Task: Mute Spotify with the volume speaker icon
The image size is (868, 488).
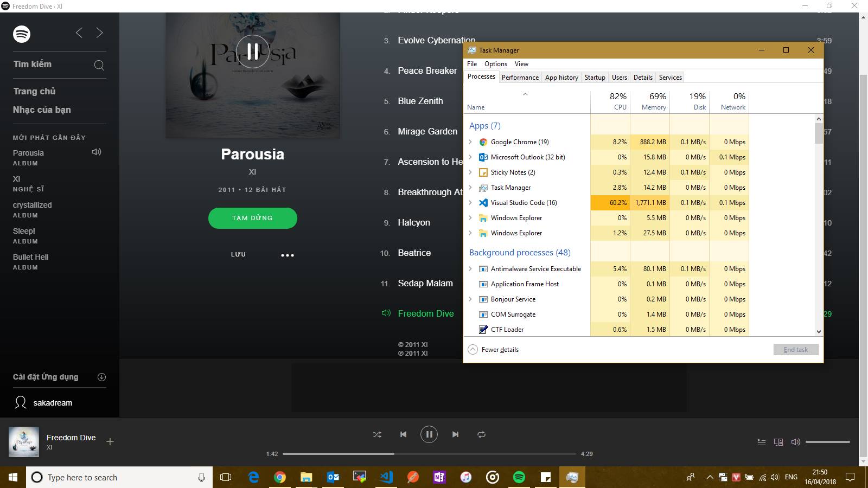Action: click(796, 442)
